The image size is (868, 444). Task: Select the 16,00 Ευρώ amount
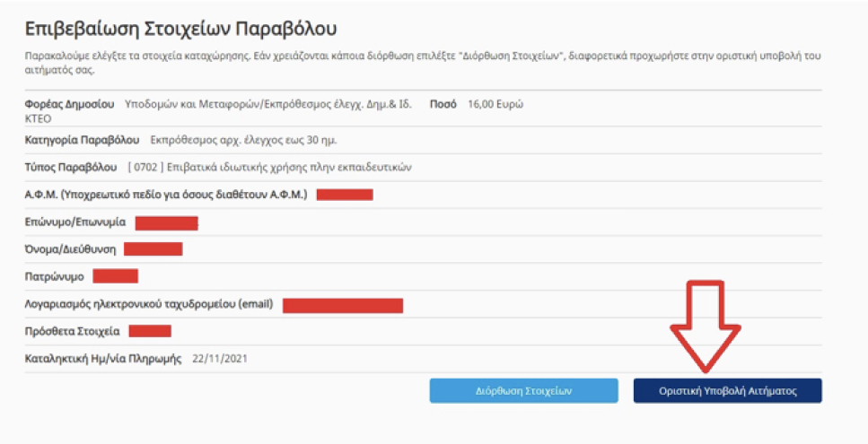[x=495, y=104]
